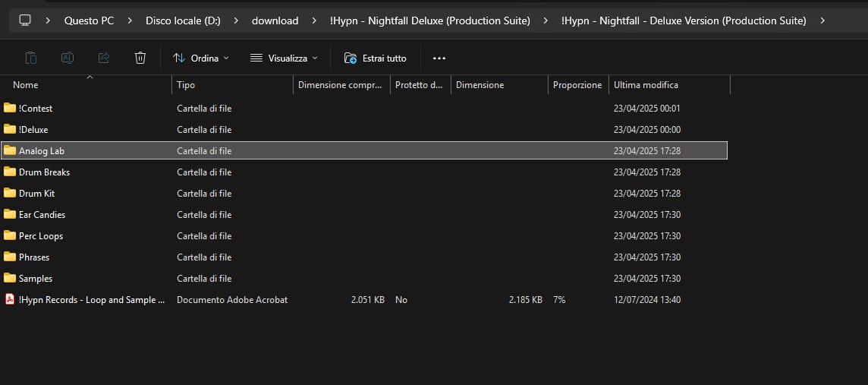
Task: Go to !Hypn - Nightfall - Deluxe Version breadcrumb
Action: [x=684, y=21]
